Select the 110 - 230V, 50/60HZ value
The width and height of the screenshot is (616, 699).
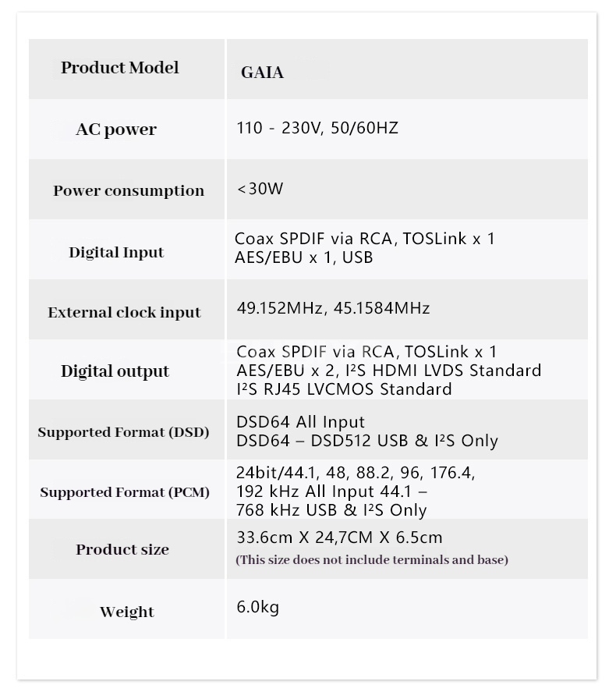point(317,128)
